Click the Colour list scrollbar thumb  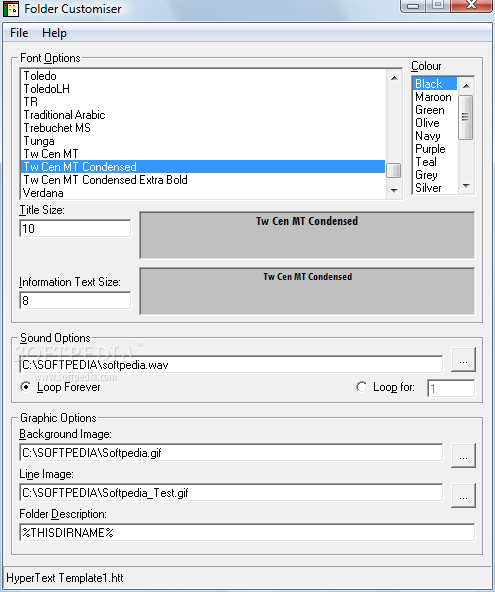click(466, 117)
